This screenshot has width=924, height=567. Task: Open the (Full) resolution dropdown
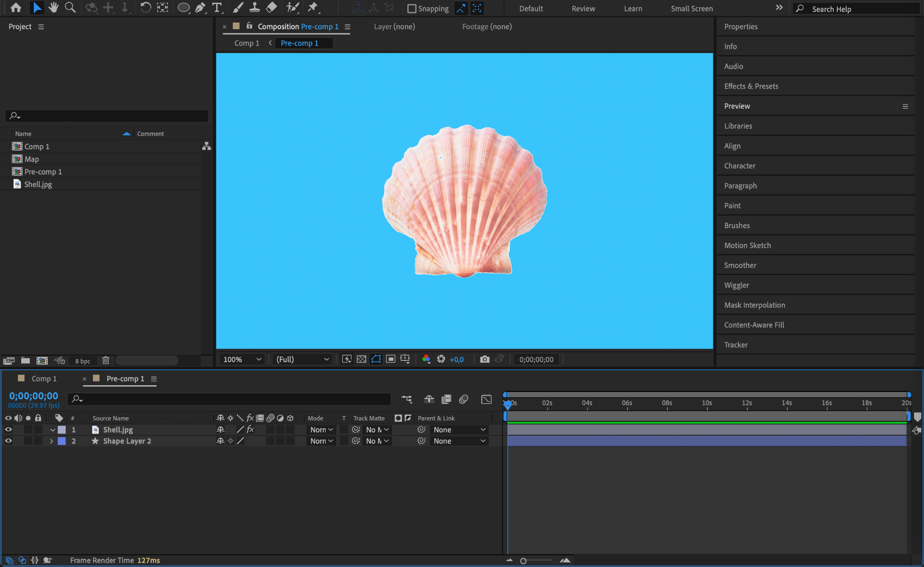(x=302, y=359)
